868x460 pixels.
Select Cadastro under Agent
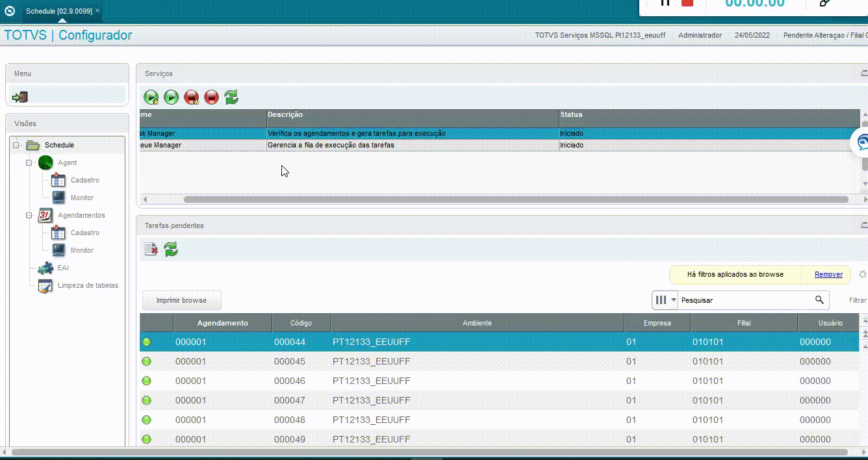[85, 180]
